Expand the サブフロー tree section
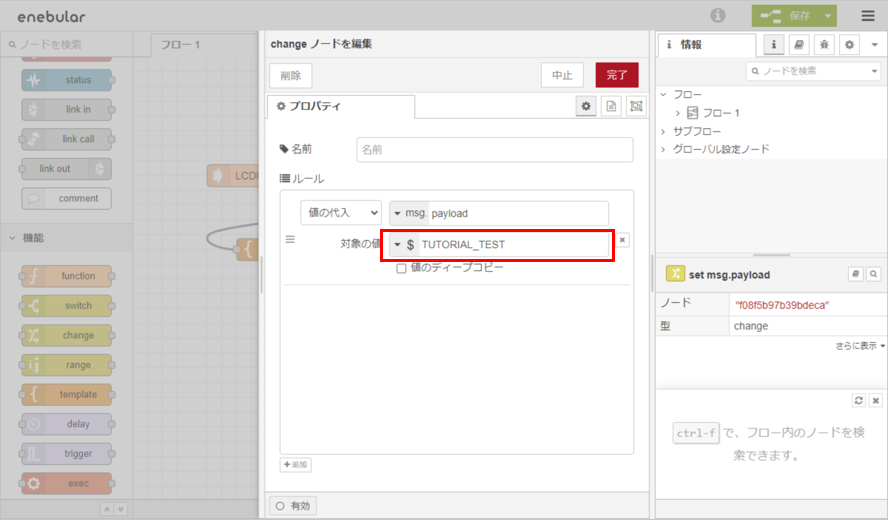Viewport: 888px width, 520px height. coord(664,131)
